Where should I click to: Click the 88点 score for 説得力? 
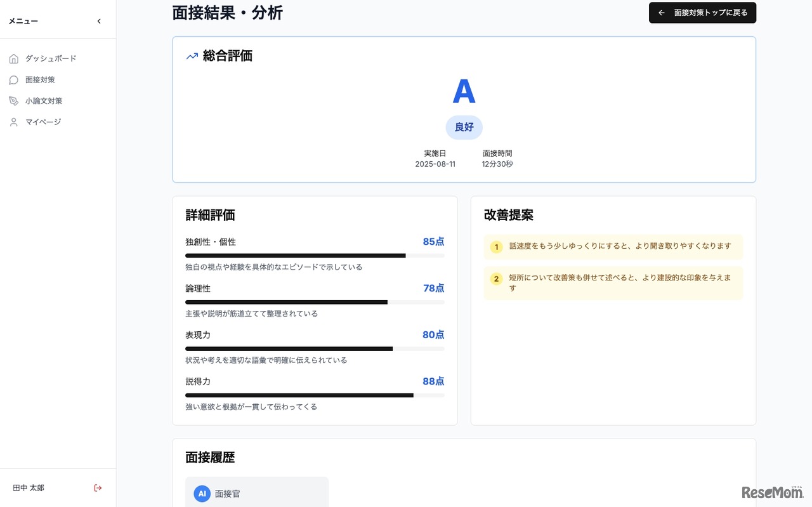433,381
